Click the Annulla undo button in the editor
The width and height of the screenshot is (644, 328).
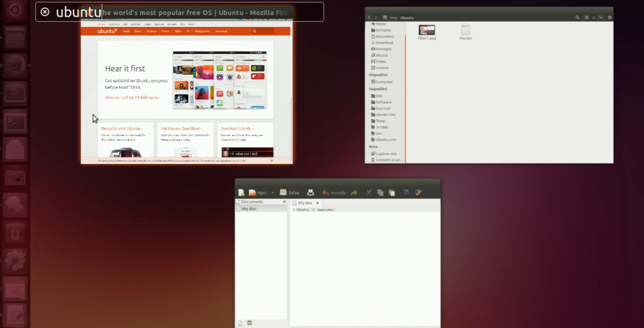pyautogui.click(x=334, y=193)
